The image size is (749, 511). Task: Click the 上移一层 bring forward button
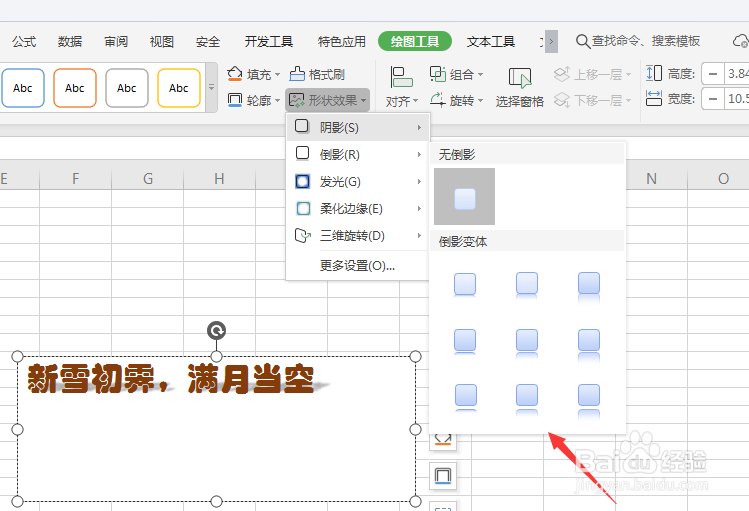point(592,75)
